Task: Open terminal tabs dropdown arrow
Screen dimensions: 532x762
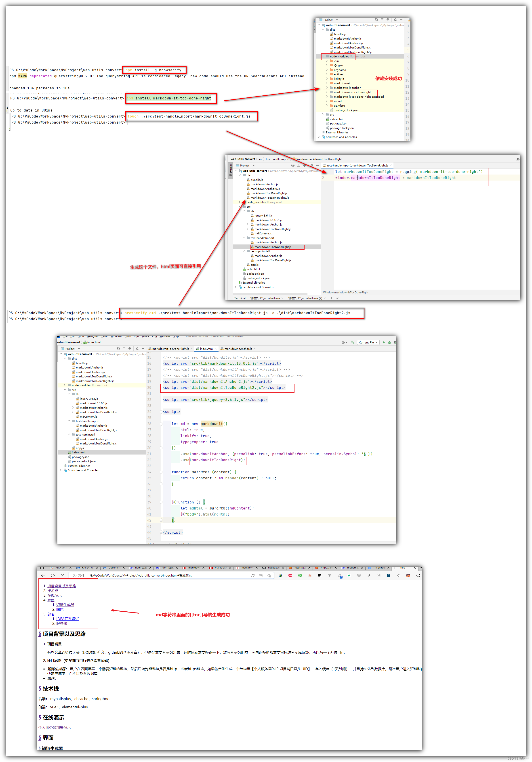Action: point(337,298)
